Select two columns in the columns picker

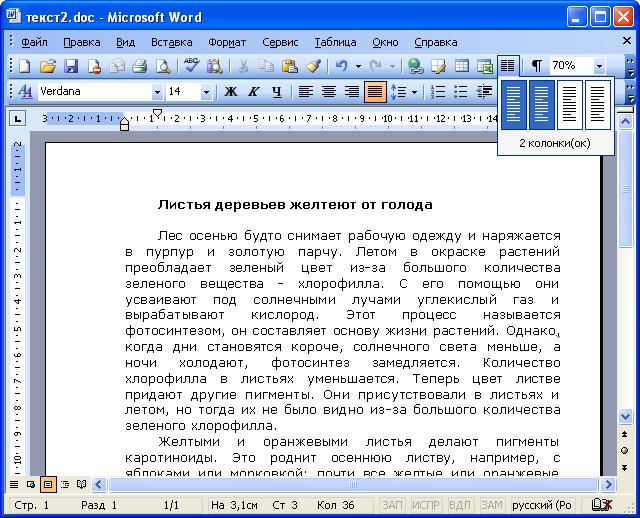[x=542, y=105]
